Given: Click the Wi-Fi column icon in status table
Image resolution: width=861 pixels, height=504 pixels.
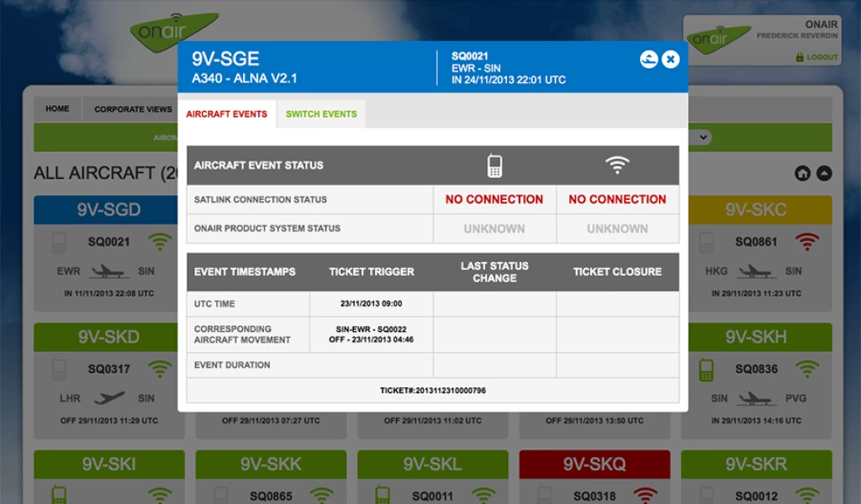Looking at the screenshot, I should pos(617,165).
